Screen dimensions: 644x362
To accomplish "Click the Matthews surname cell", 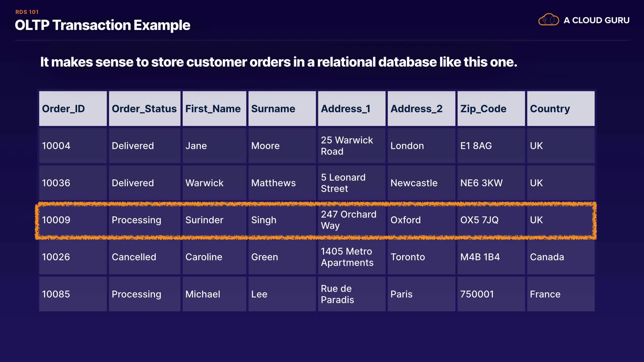I will pyautogui.click(x=273, y=183).
